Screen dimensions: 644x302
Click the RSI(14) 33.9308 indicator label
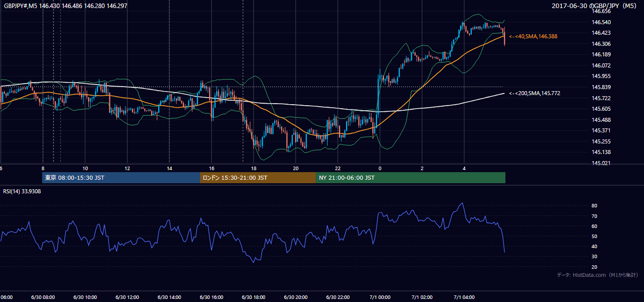point(22,191)
